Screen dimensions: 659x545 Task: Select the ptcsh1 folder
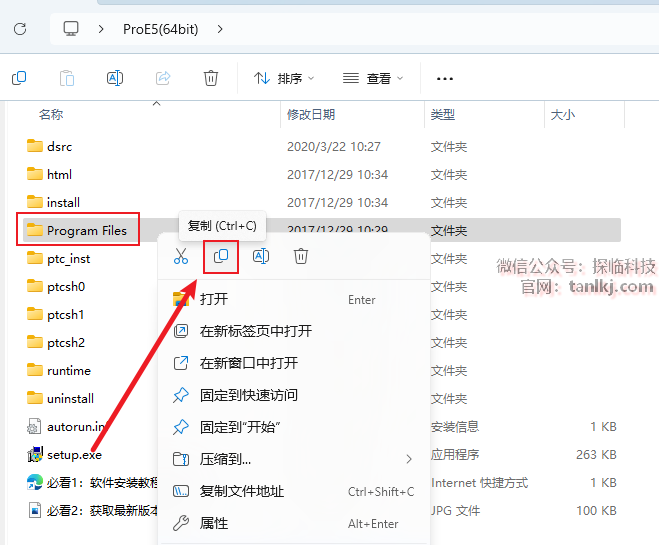click(x=66, y=314)
